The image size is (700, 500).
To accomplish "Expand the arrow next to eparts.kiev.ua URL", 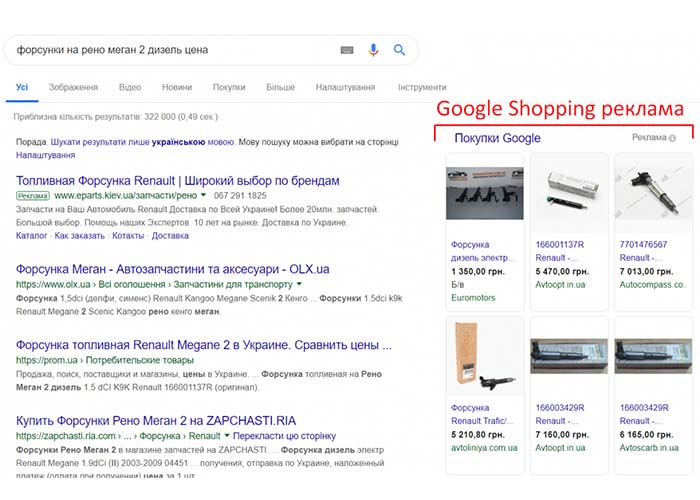I will tap(203, 195).
